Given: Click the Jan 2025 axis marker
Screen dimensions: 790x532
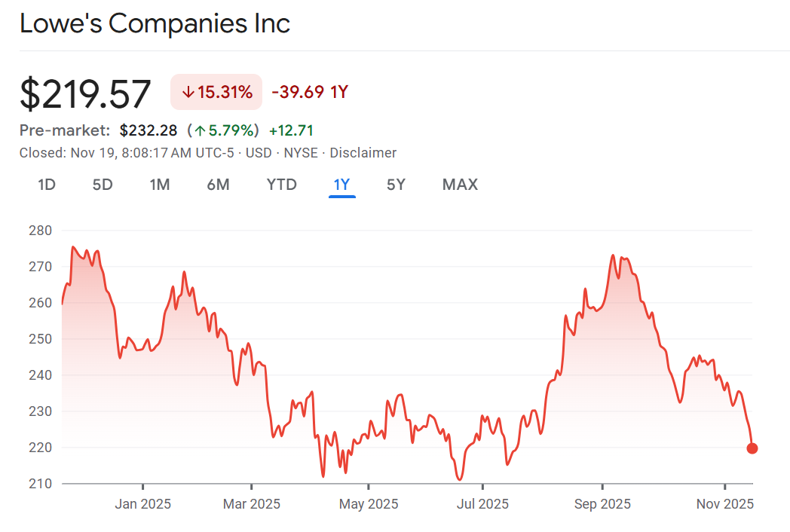Looking at the screenshot, I should pos(142,503).
